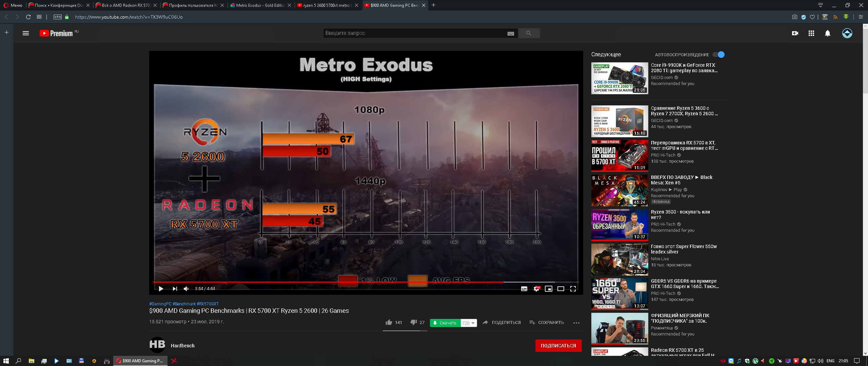The image size is (868, 366).
Task: Open the 720 quality dropdown
Action: (x=469, y=323)
